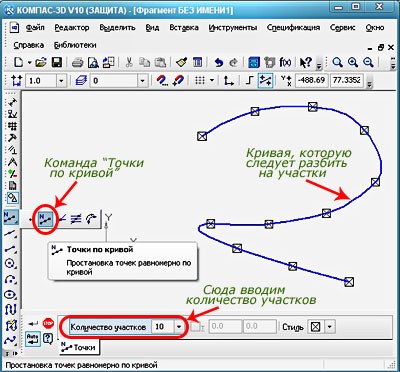Toggle the Auto create object button
Image resolution: width=400 pixels, height=372 pixels.
33,339
